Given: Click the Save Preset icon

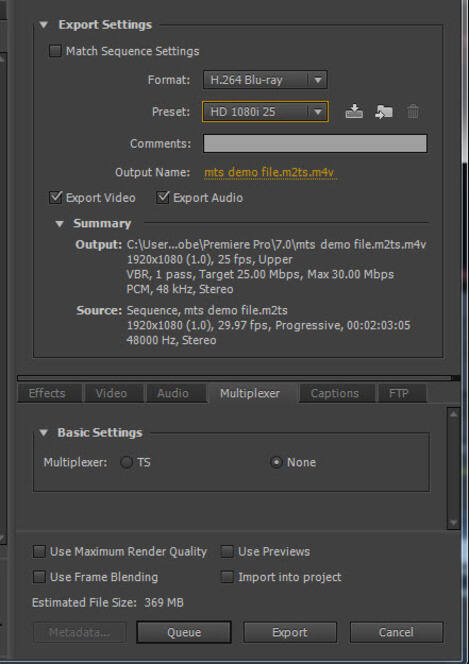Looking at the screenshot, I should coord(354,112).
